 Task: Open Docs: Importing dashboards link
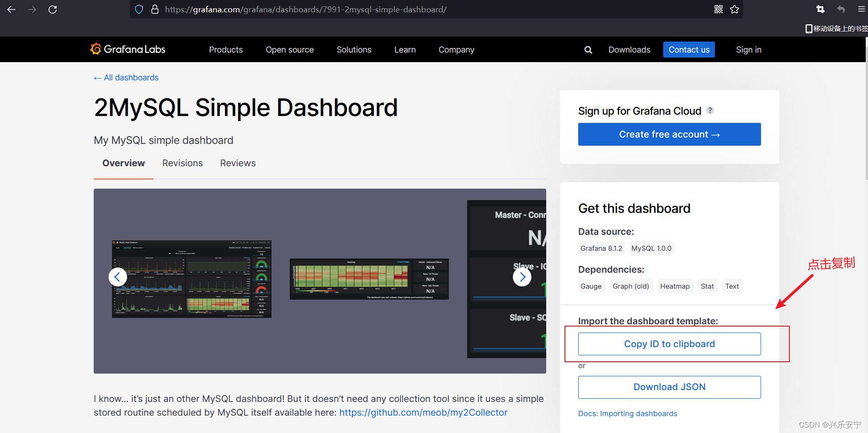pyautogui.click(x=628, y=413)
